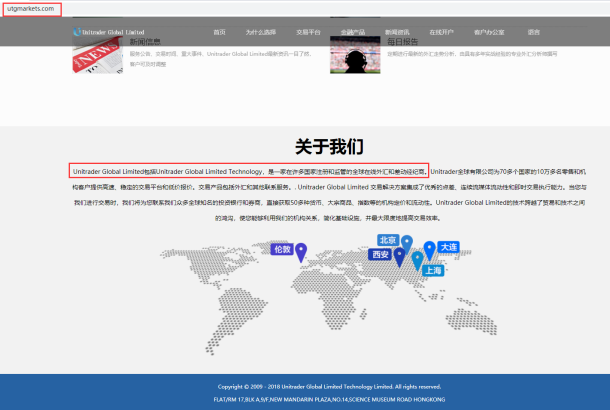
Task: Click the 每日报告 heading
Action: tap(403, 42)
